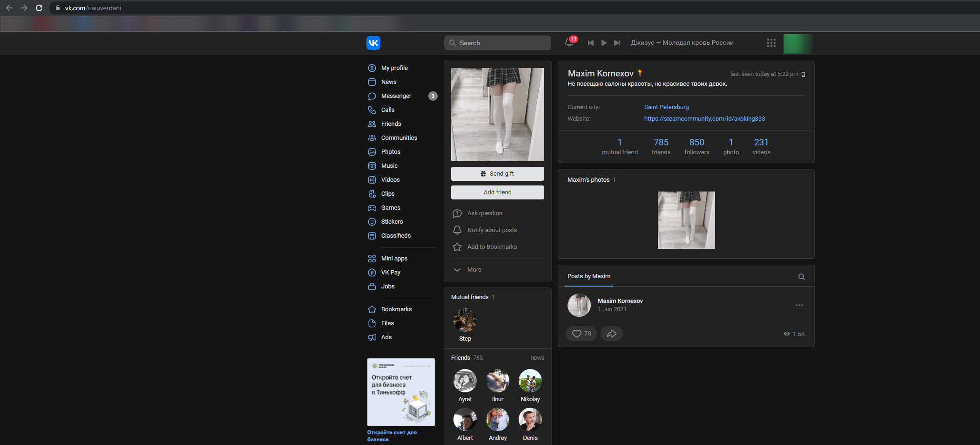Select the Posts by Maxim tab
Image resolution: width=980 pixels, height=445 pixels.
click(588, 276)
